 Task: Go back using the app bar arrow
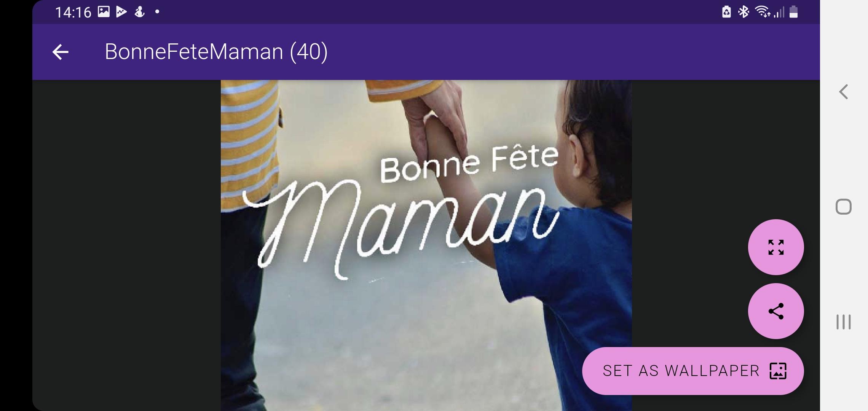(x=61, y=52)
